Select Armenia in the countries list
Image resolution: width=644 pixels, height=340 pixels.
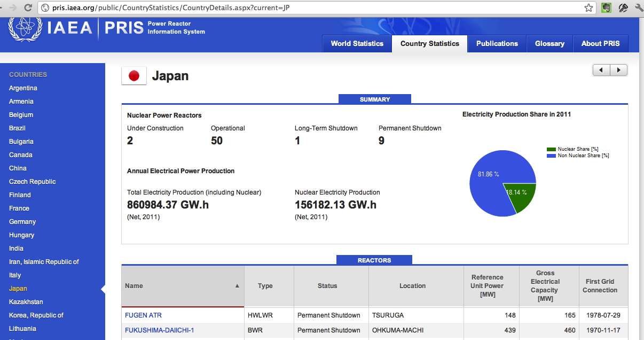[21, 102]
